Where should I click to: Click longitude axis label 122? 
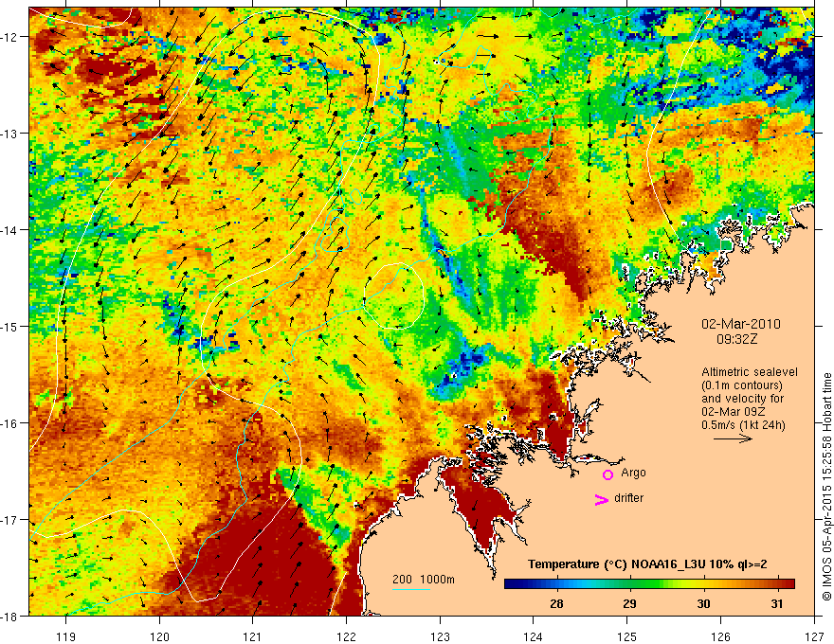346,636
